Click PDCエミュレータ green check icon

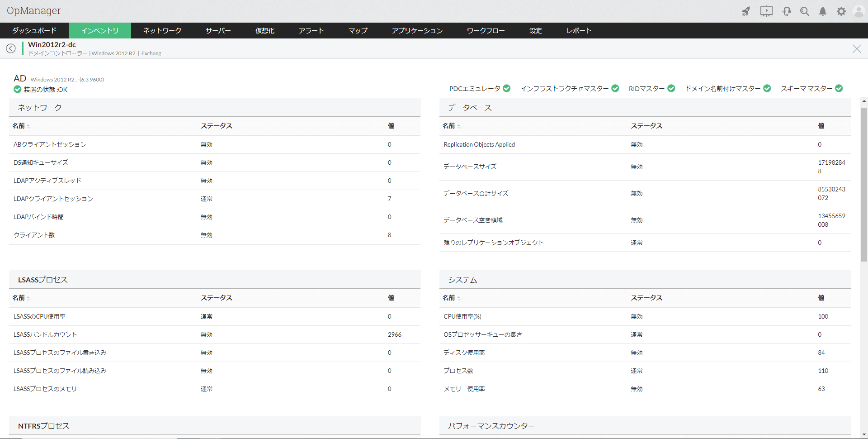pos(507,88)
